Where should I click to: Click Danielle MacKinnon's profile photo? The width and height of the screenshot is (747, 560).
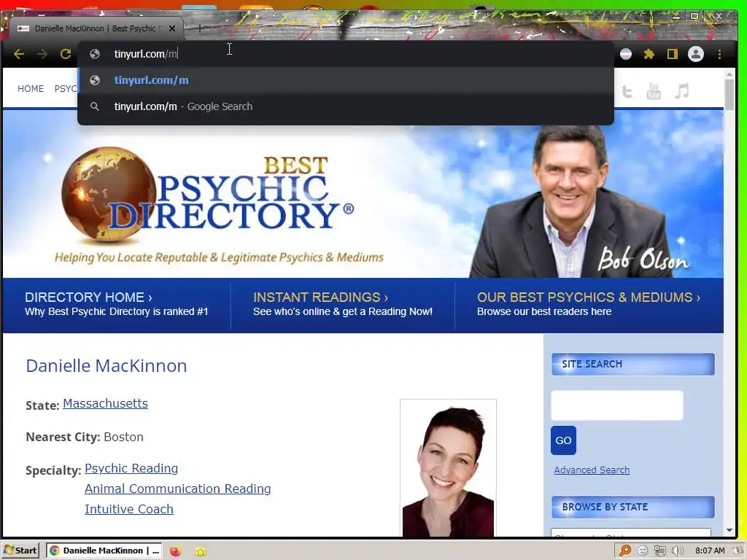point(448,469)
